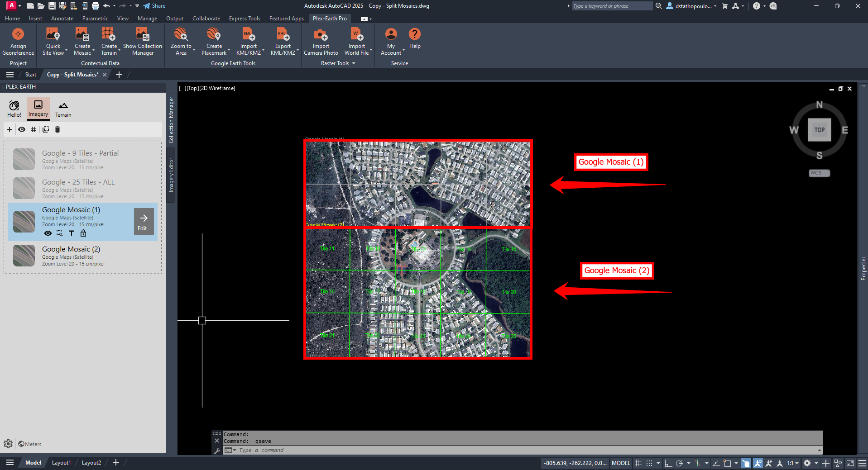Open the Quick Site View tool
This screenshot has height=470, width=868.
pos(53,42)
